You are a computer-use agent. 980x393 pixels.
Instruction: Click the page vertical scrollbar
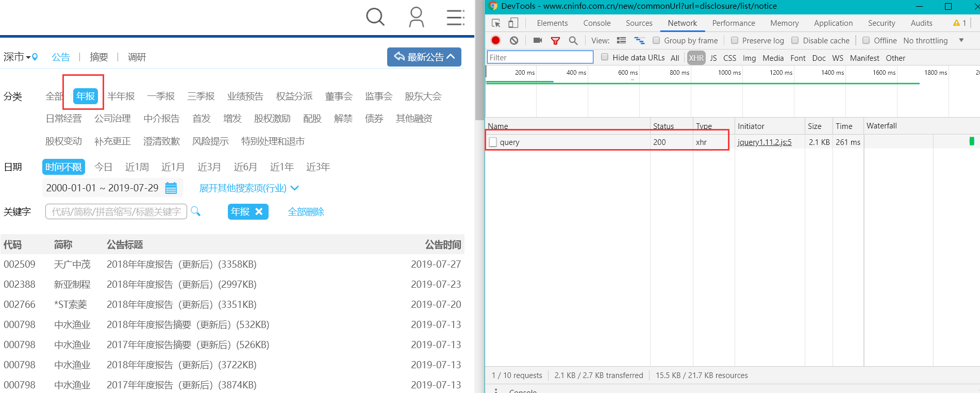[x=479, y=59]
